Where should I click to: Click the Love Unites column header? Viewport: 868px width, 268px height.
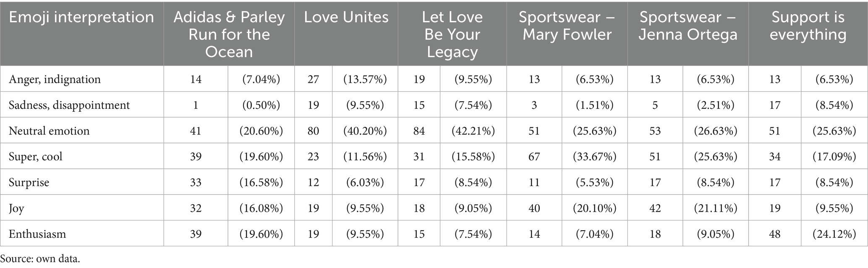(346, 17)
